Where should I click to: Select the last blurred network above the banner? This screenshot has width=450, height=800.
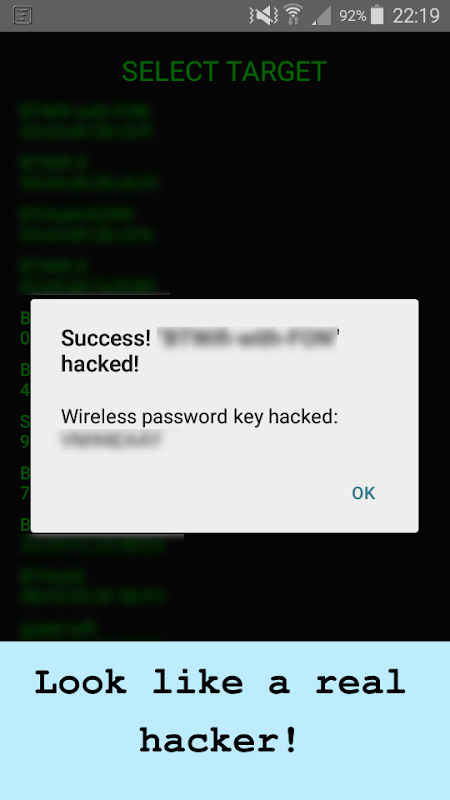click(59, 631)
